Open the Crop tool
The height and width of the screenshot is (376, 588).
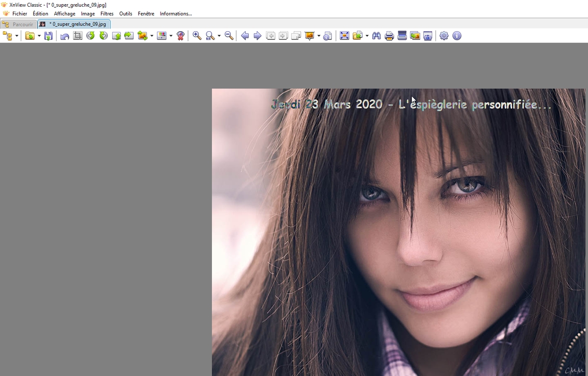[77, 35]
